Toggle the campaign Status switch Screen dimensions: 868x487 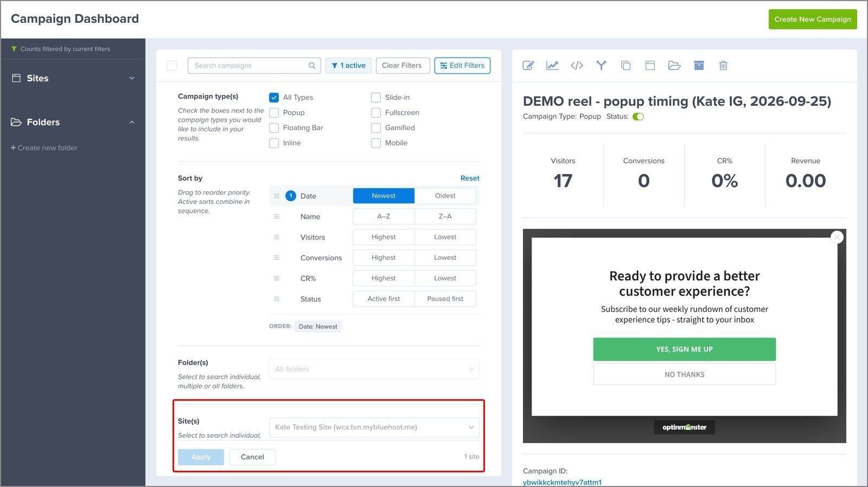[638, 117]
